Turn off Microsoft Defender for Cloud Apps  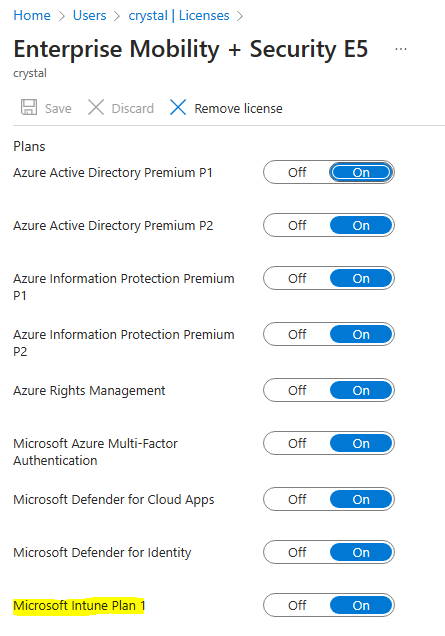click(x=297, y=499)
